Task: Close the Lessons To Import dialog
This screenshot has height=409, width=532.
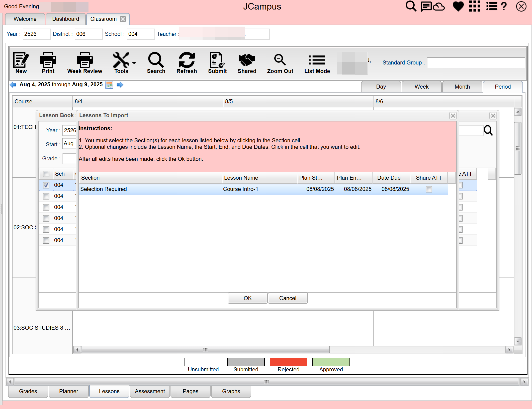Action: pos(453,116)
